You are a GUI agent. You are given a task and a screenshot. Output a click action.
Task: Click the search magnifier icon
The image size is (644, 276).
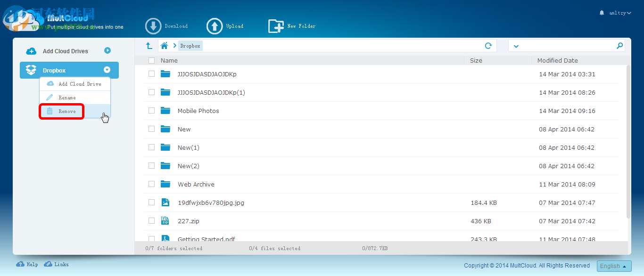click(620, 45)
